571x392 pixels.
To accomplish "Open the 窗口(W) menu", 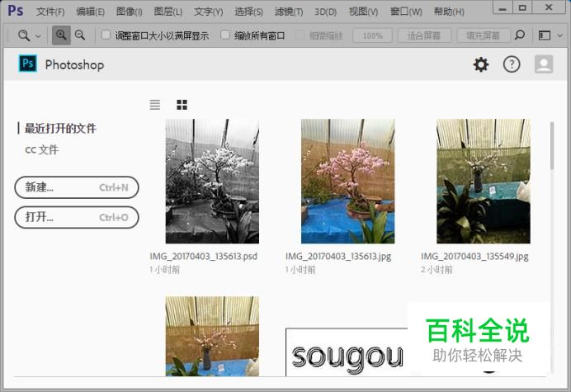I will 406,12.
